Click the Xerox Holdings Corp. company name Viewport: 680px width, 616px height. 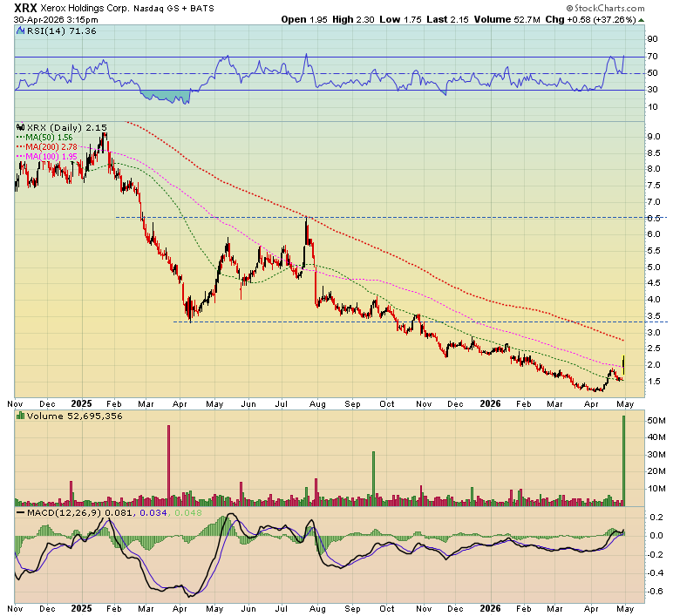(85, 8)
